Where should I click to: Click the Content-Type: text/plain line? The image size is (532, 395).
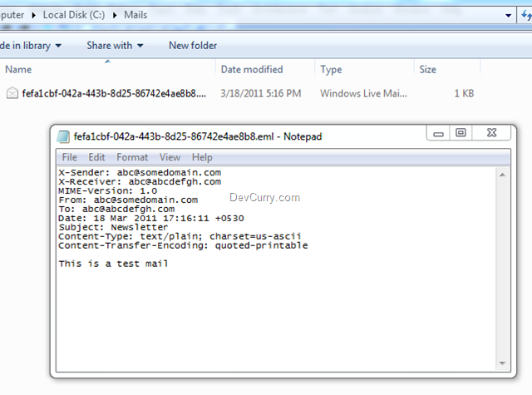tap(180, 236)
